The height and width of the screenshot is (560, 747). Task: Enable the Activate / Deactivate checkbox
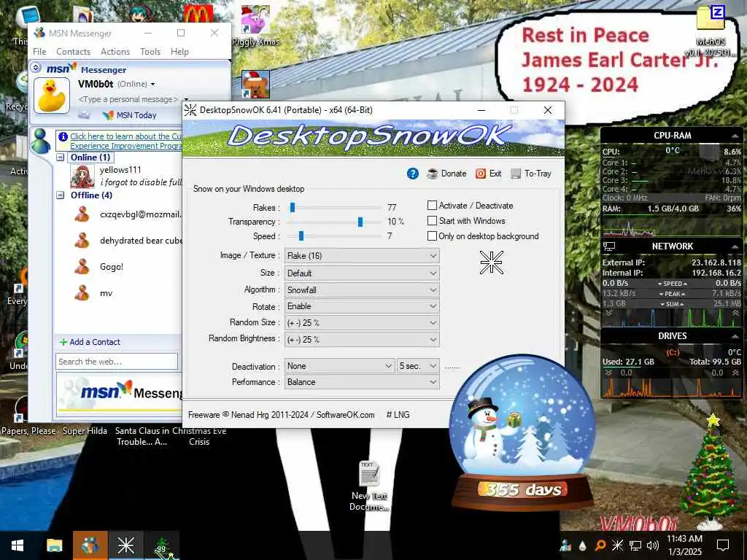click(432, 206)
